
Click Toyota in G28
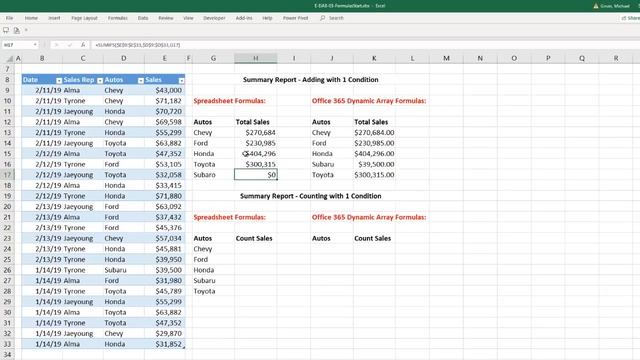coord(213,291)
